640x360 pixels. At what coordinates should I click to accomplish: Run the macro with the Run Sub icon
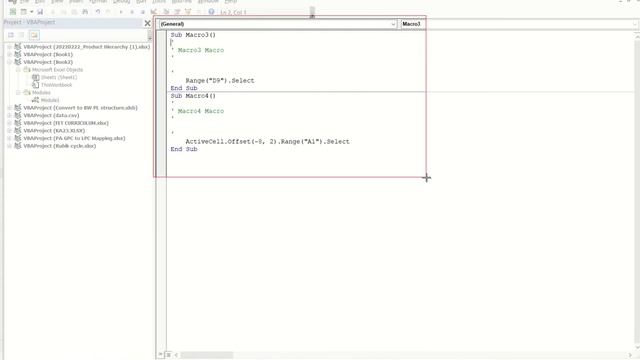click(x=121, y=12)
